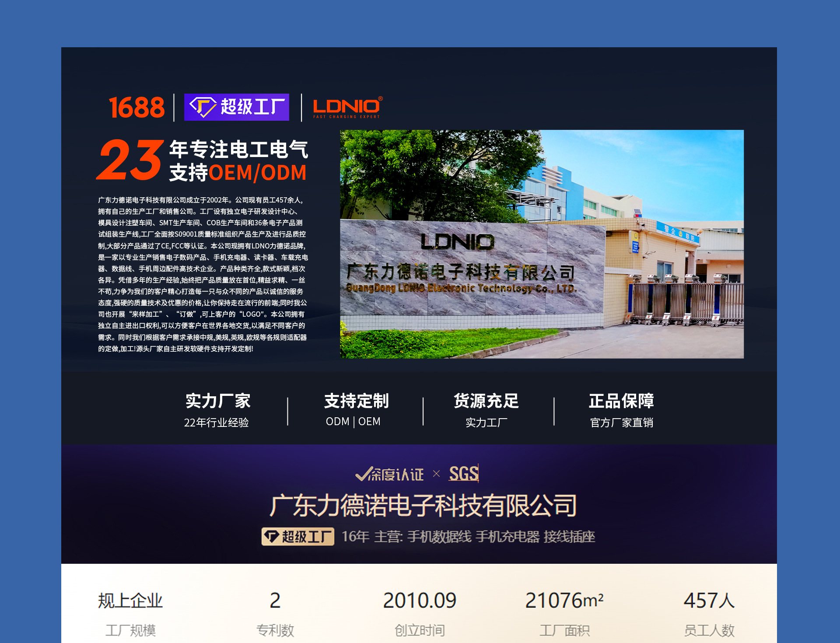Click the underlined SGS logo
The height and width of the screenshot is (643, 840).
coord(464,474)
